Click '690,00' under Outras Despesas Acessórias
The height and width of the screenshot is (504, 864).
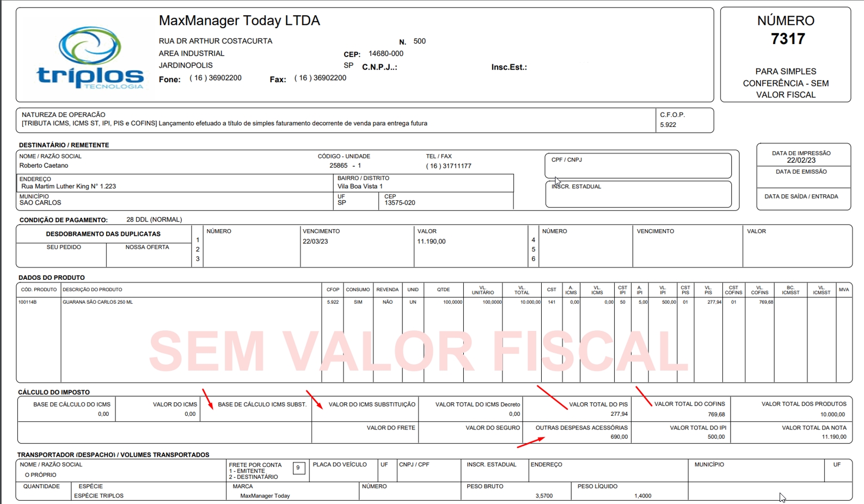(619, 437)
